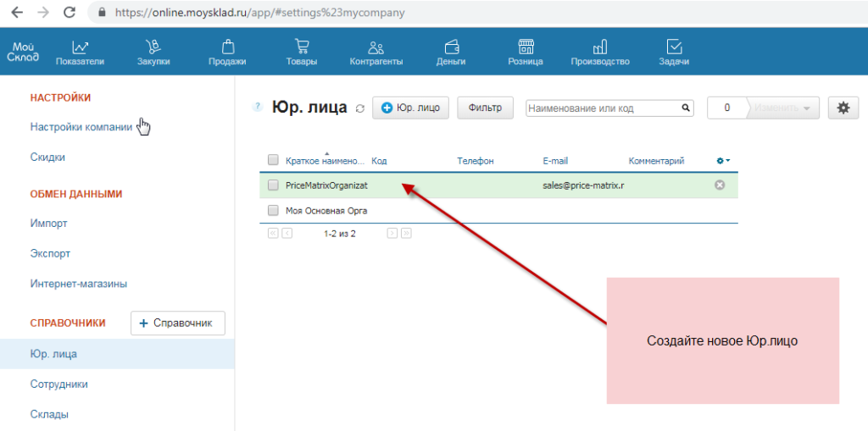Screen dimensions: 868x431
Task: Open the gear settings button at right
Action: pyautogui.click(x=842, y=108)
